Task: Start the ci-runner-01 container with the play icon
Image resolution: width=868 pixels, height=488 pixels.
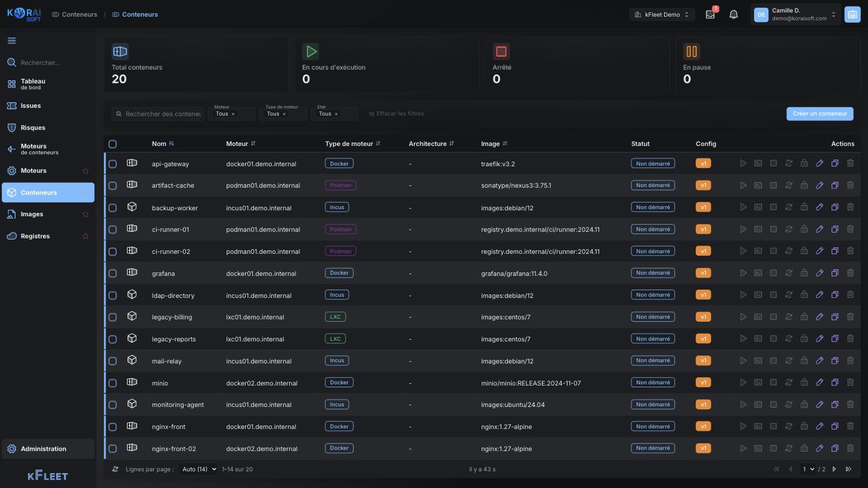Action: (x=743, y=229)
